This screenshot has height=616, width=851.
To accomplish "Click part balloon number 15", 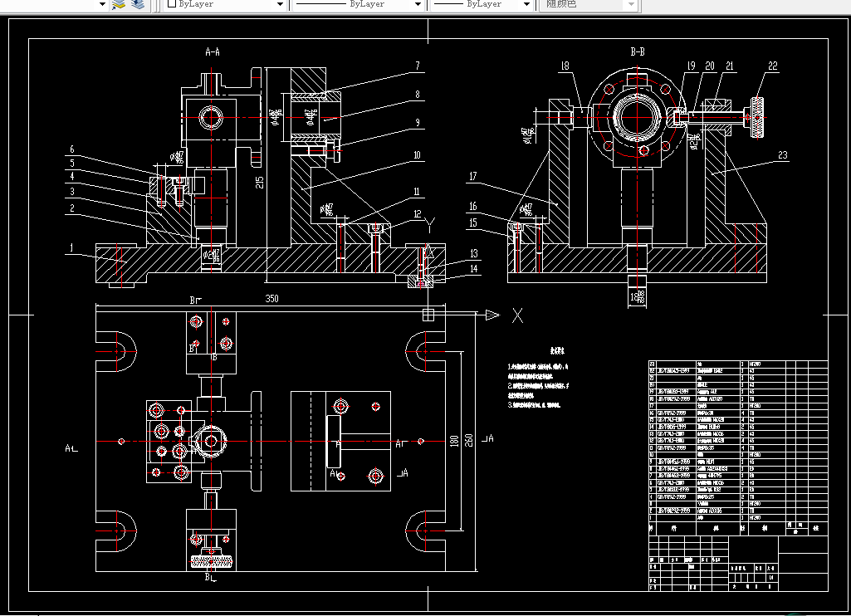I will pyautogui.click(x=472, y=222).
